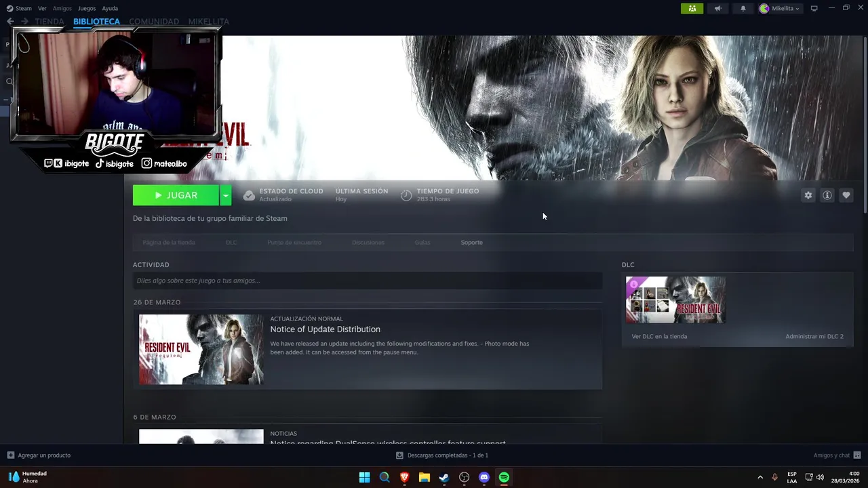Open Windows search from taskbar
This screenshot has width=868, height=488.
point(384,477)
